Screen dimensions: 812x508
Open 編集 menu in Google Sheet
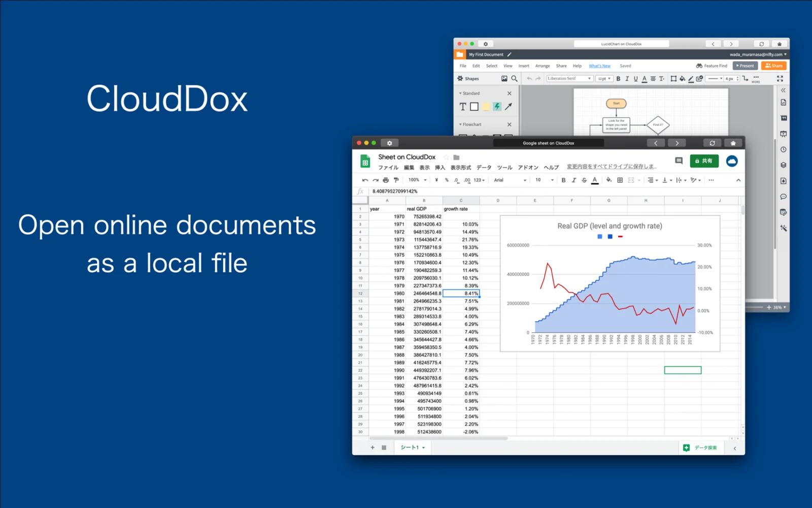(x=409, y=167)
